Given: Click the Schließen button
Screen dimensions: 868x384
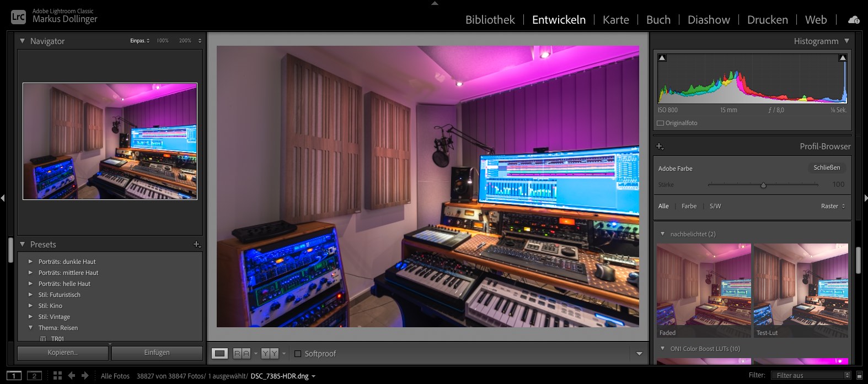Looking at the screenshot, I should (826, 167).
